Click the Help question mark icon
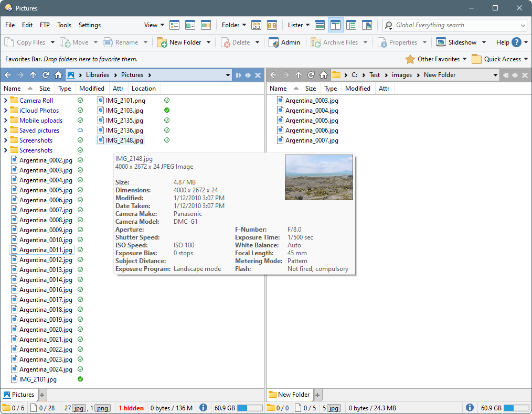The width and height of the screenshot is (532, 414). [516, 42]
